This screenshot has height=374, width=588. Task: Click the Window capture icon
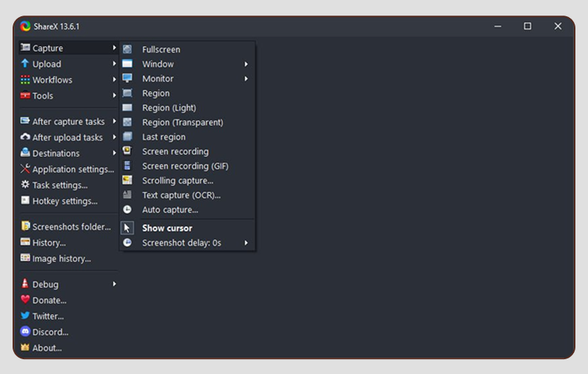(x=127, y=64)
